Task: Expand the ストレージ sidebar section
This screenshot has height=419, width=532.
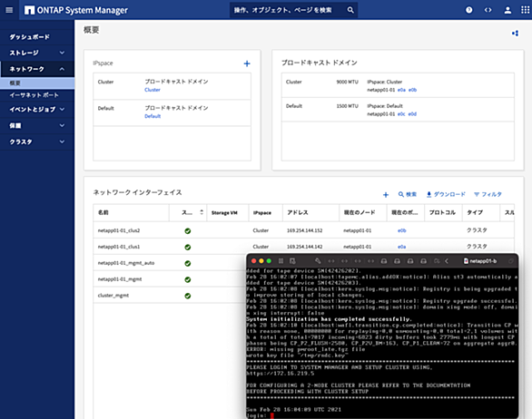Action: pos(37,53)
